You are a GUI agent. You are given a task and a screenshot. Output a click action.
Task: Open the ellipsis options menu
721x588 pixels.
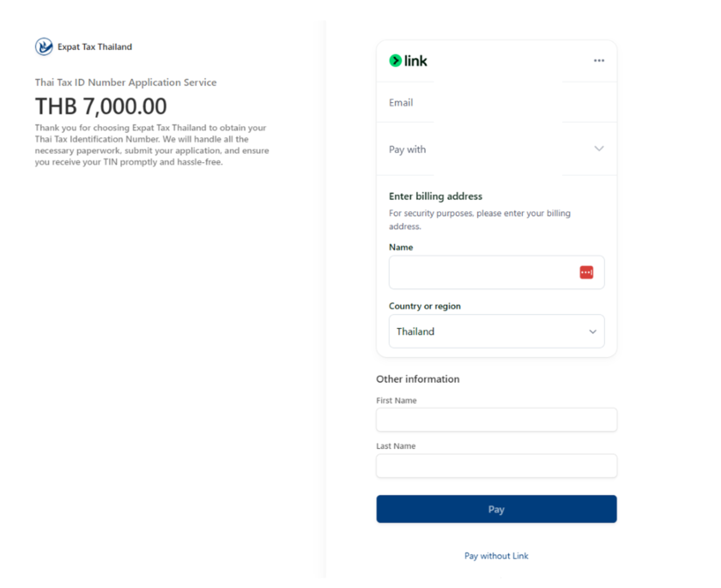[x=599, y=60]
